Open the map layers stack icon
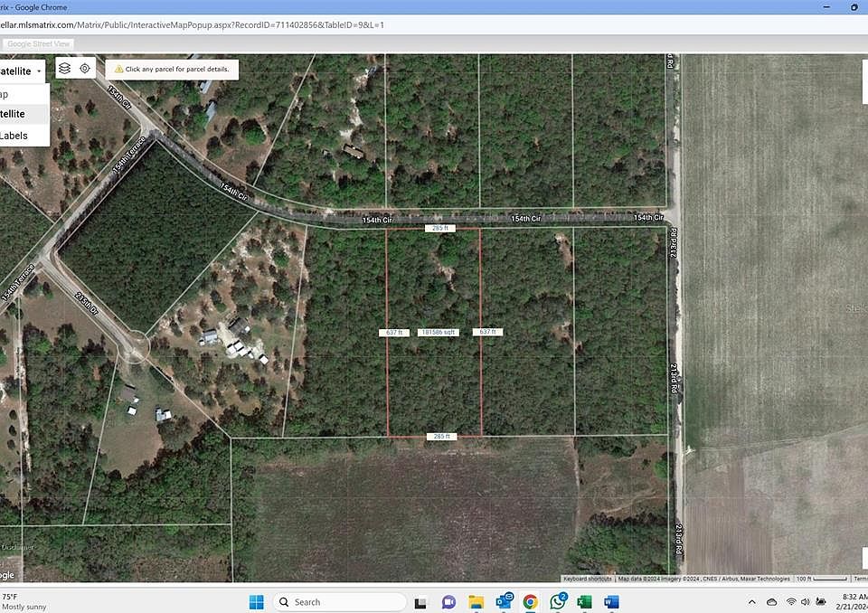Viewport: 868px width, 613px height. click(x=65, y=68)
